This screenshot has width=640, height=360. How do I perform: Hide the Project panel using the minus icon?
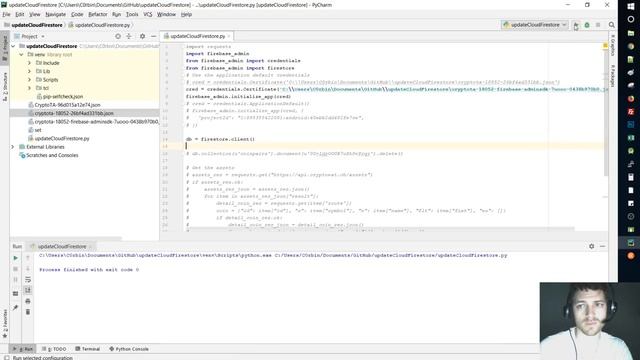(153, 36)
